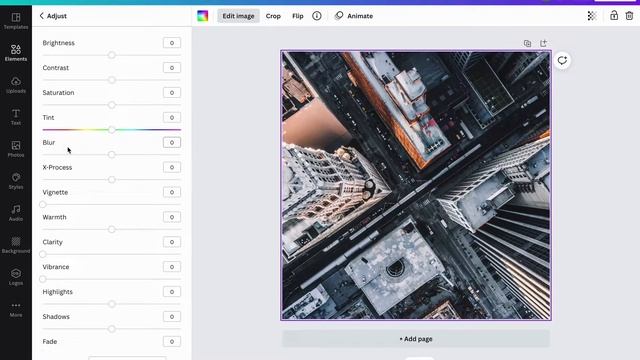Screen dimensions: 640x360
Task: Click the Tint rainbow slider handle
Action: point(111,130)
